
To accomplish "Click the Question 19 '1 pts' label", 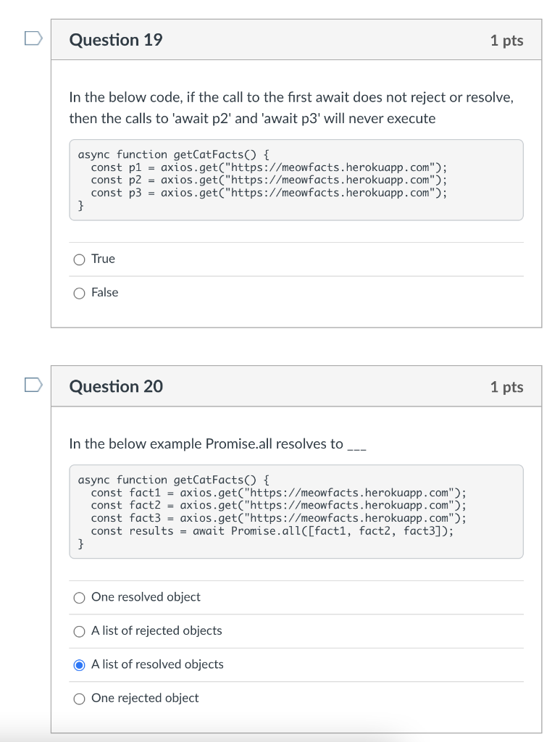I will tap(506, 41).
